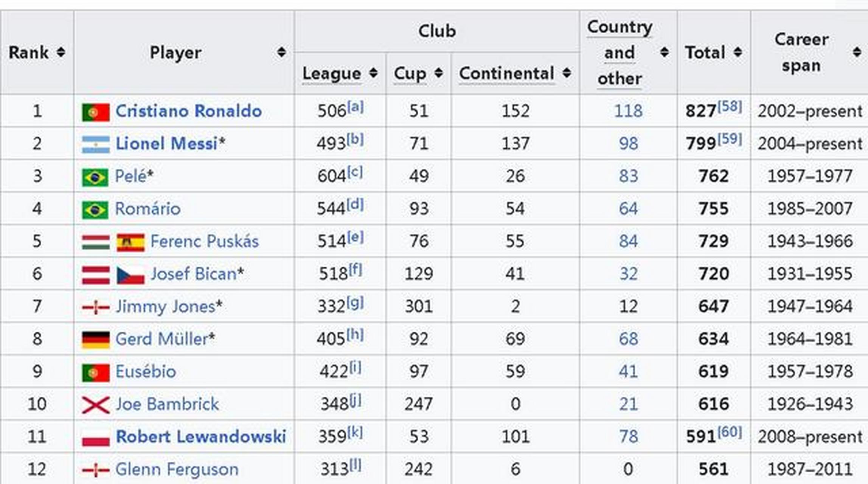
Task: Open Josef Bican player link
Action: (193, 274)
